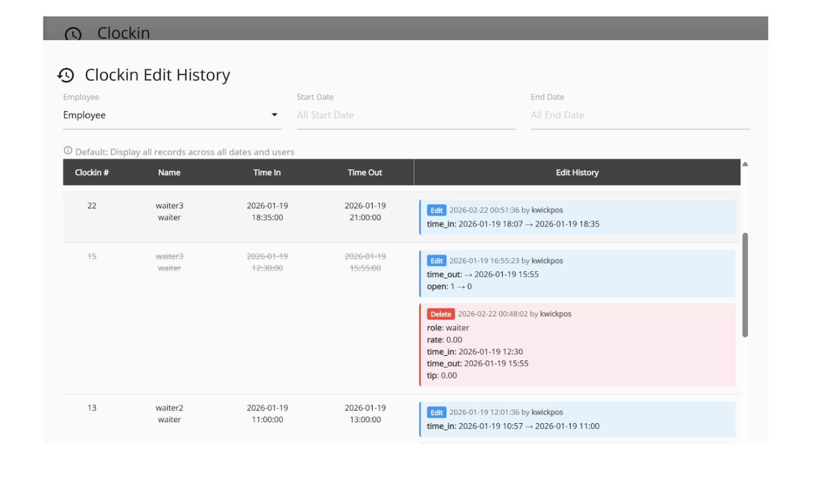The image size is (832, 504).
Task: Click the struck-through Time In 12:30:00
Action: (x=267, y=268)
